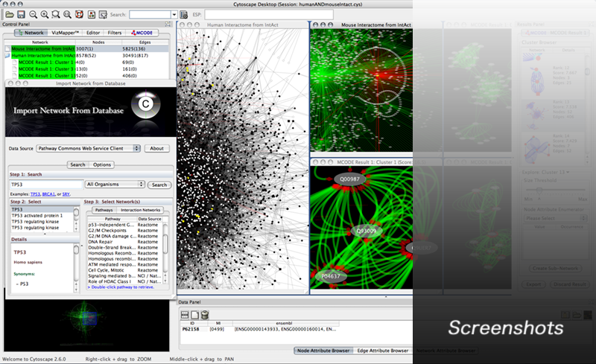
Task: Select 'MCODE Result 1: Cluster 13' network row
Action: (x=86, y=76)
